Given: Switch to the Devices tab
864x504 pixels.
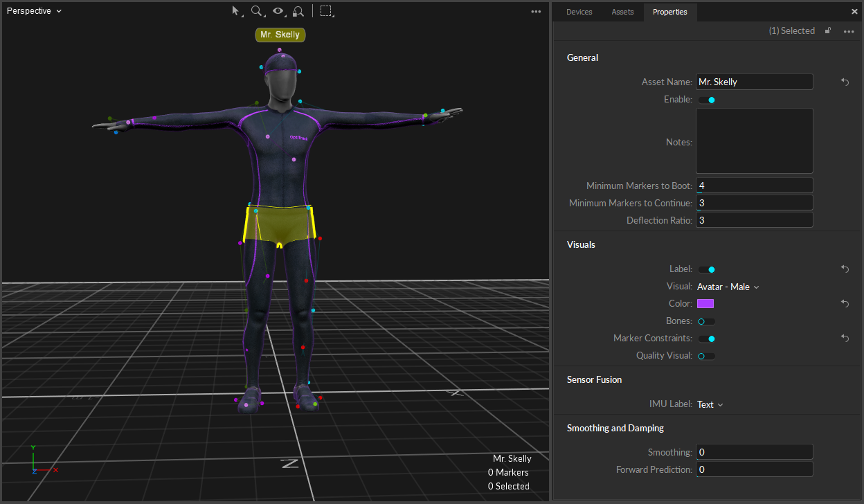Looking at the screenshot, I should [x=579, y=12].
